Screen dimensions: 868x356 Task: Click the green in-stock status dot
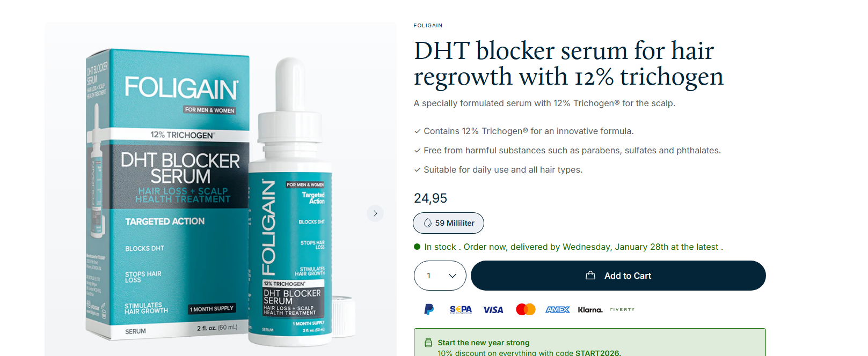point(417,247)
